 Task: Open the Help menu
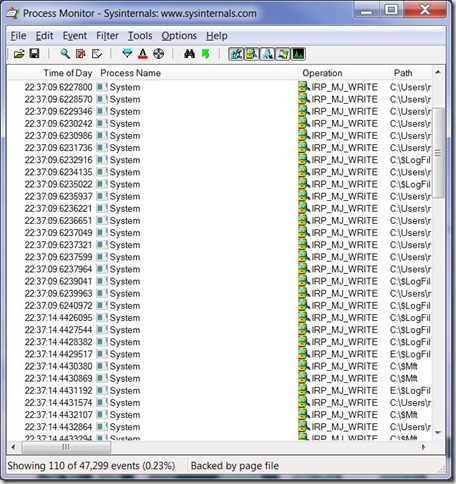217,36
